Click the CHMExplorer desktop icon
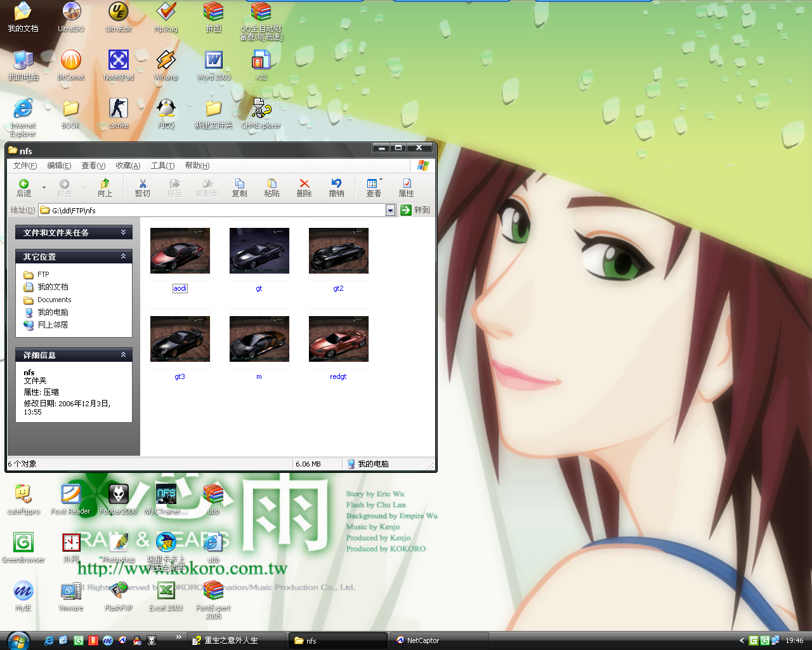Screen dimensions: 812x650 point(261,114)
